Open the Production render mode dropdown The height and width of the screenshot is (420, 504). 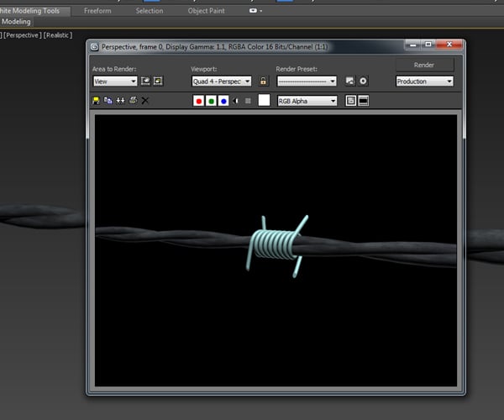424,81
